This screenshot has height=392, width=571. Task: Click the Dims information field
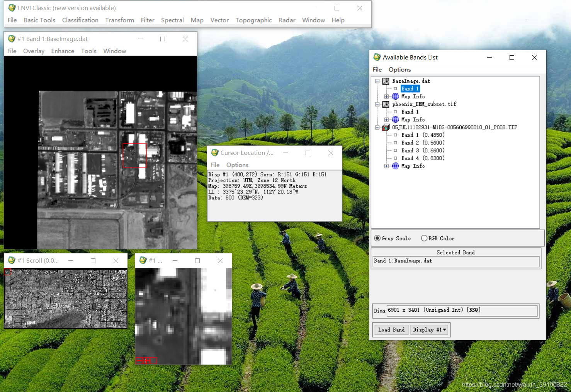pos(462,311)
